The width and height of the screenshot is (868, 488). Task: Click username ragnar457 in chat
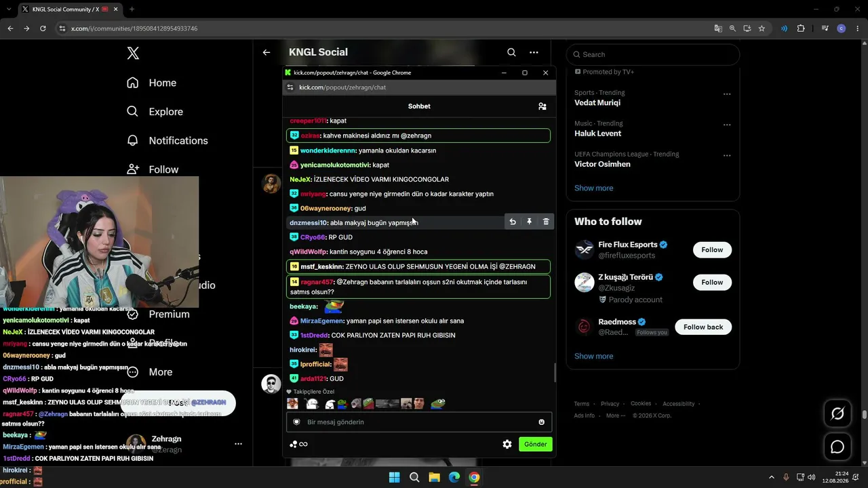point(317,282)
